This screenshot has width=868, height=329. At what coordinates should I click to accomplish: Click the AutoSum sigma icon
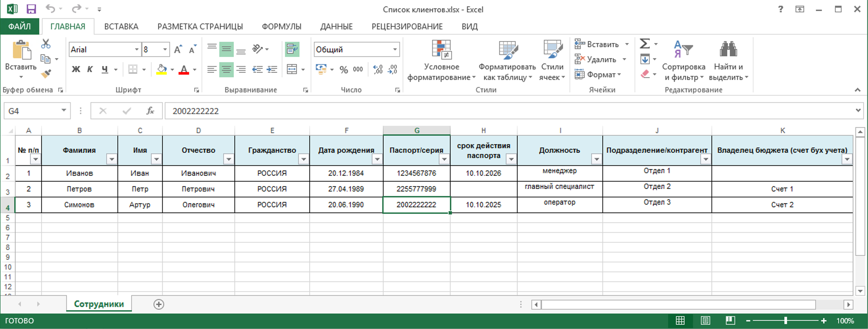click(x=644, y=44)
